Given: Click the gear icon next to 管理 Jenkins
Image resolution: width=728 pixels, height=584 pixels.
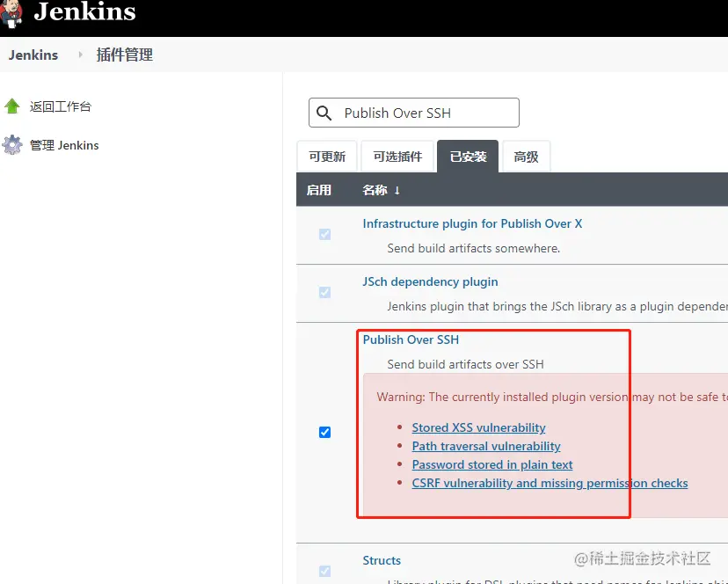Looking at the screenshot, I should coord(12,145).
